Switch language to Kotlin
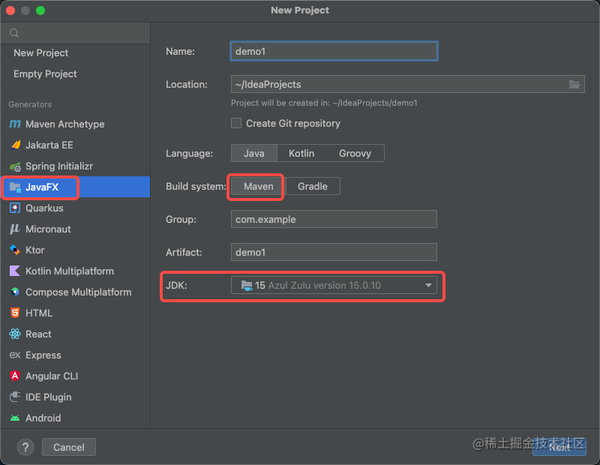This screenshot has width=600, height=465. pyautogui.click(x=302, y=153)
